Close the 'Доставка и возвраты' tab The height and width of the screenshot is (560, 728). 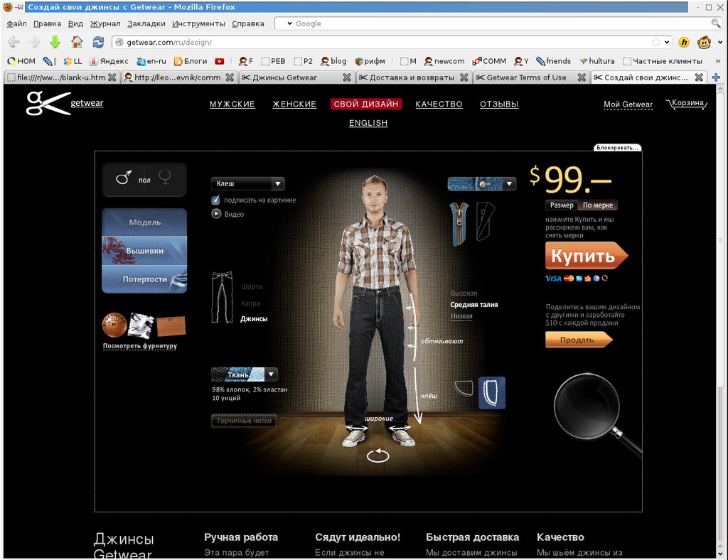(464, 77)
